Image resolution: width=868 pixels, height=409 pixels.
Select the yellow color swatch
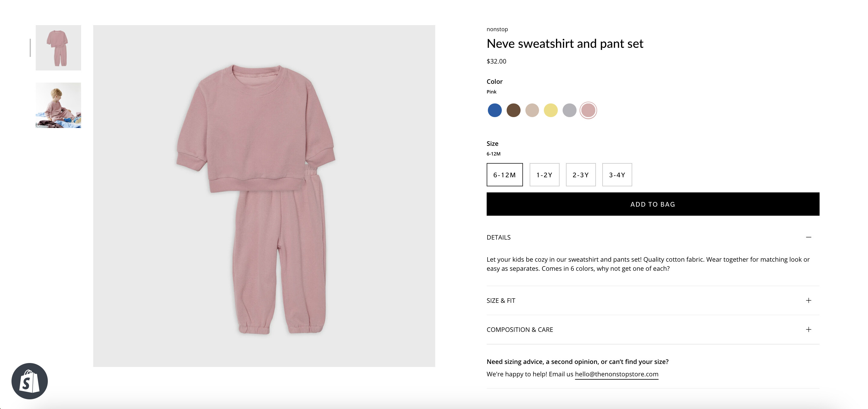point(551,110)
